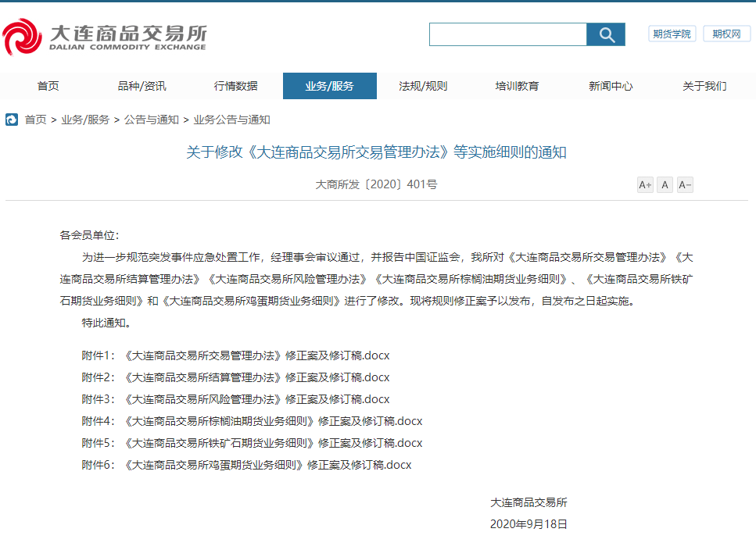Click the magnifier search button
The width and height of the screenshot is (756, 550).
tap(606, 34)
